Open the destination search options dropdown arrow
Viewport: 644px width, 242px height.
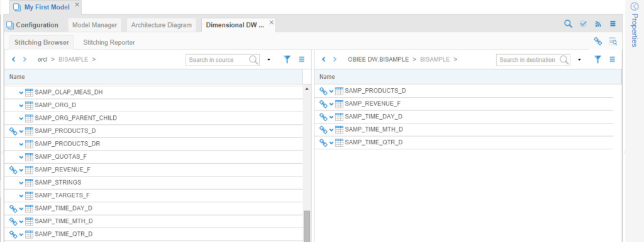(x=579, y=60)
